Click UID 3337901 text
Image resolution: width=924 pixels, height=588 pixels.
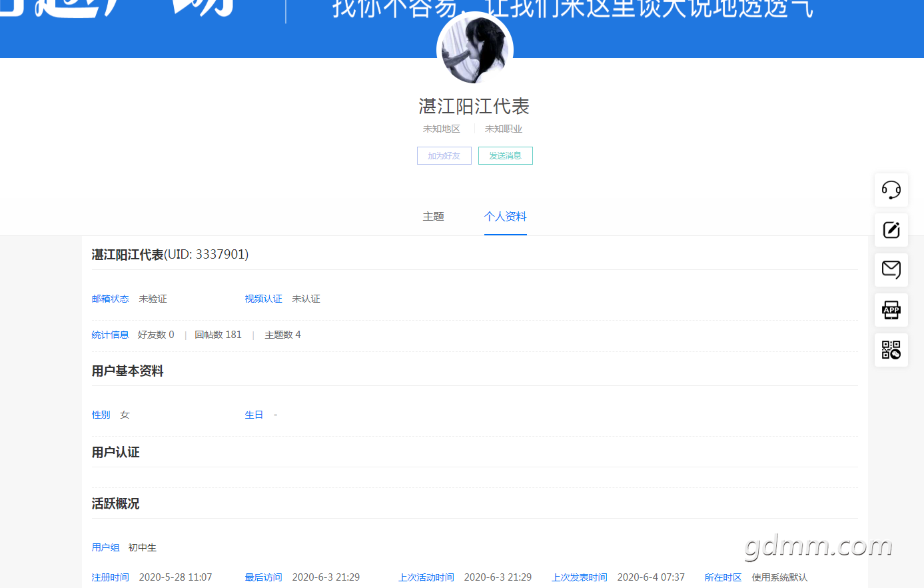[207, 255]
